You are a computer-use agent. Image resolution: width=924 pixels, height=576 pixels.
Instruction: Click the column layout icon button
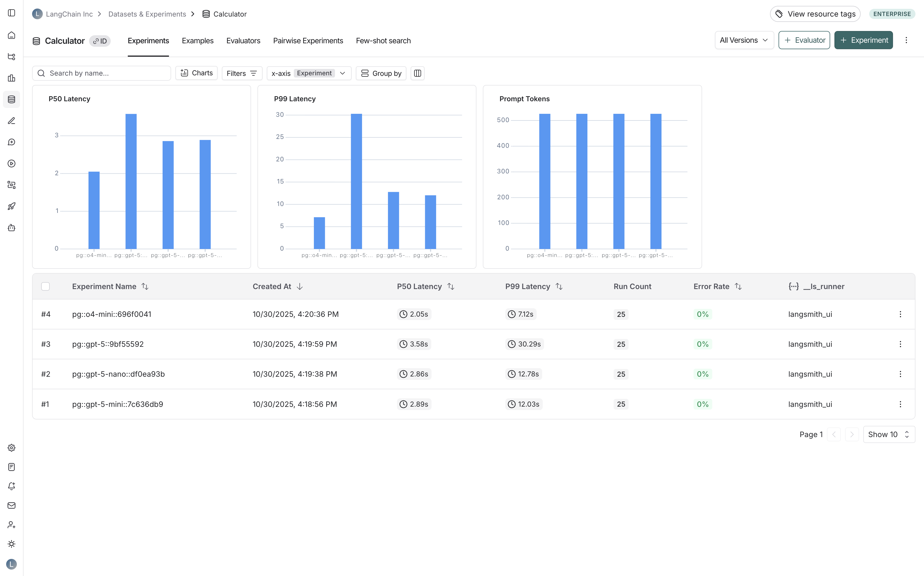point(417,73)
